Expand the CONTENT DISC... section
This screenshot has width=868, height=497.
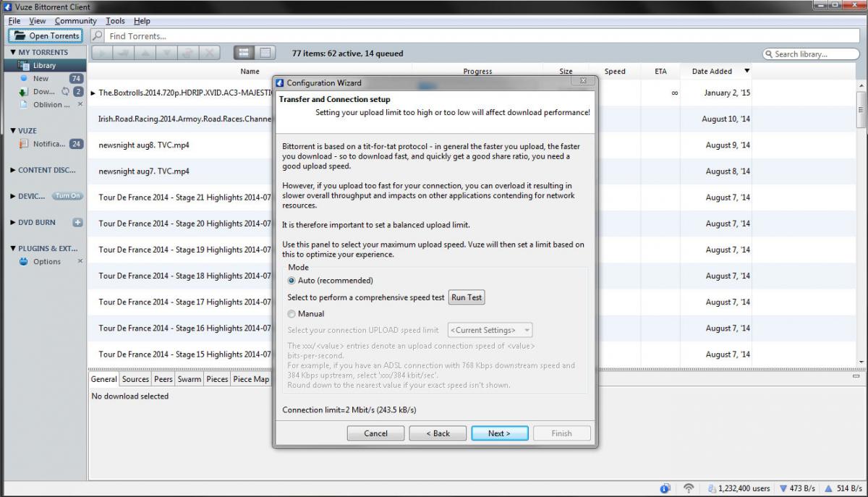pos(13,171)
